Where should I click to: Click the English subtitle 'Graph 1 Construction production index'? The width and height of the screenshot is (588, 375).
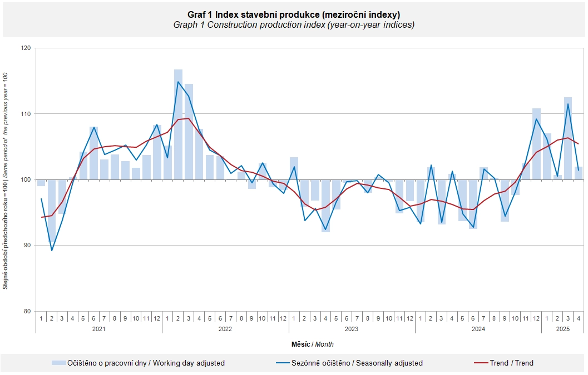coord(244,25)
